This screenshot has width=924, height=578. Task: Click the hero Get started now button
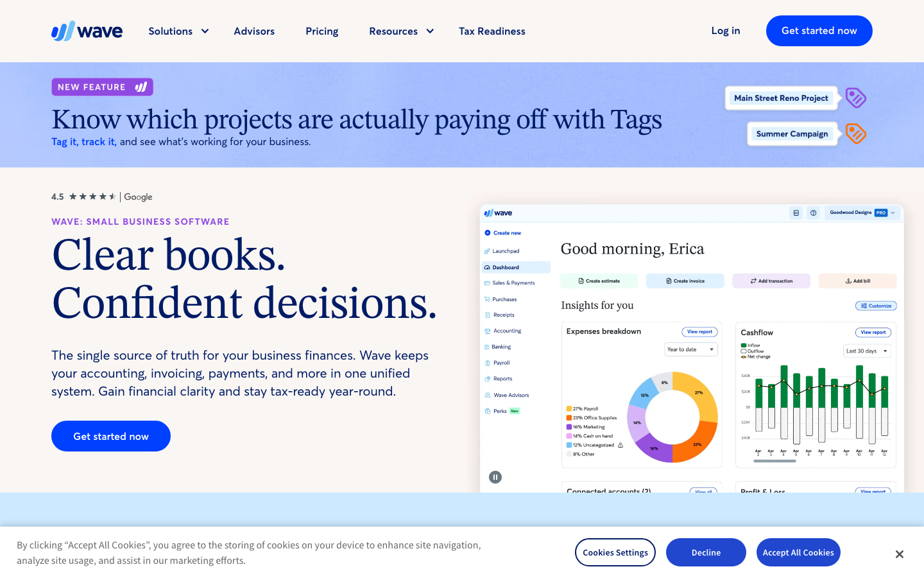[111, 436]
